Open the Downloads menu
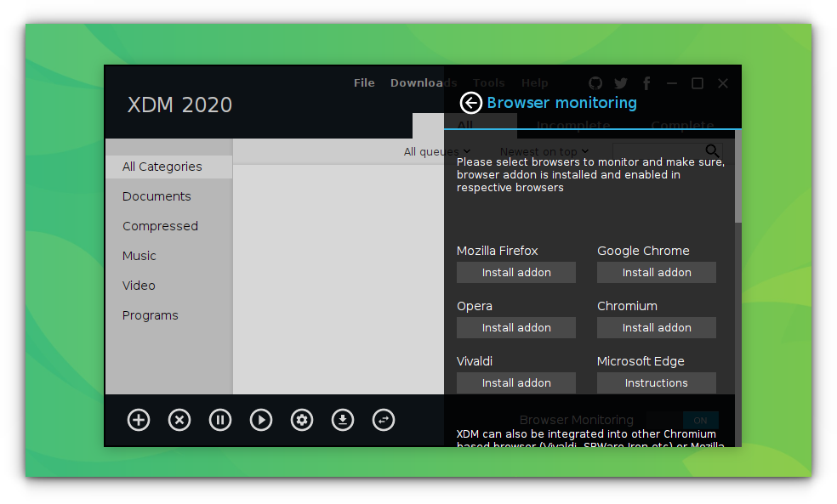Viewport: 837px width, 504px height. [424, 82]
